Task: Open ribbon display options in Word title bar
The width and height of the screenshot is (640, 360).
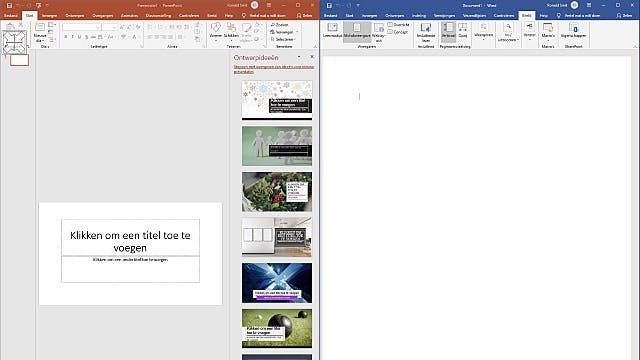Action: pyautogui.click(x=589, y=5)
